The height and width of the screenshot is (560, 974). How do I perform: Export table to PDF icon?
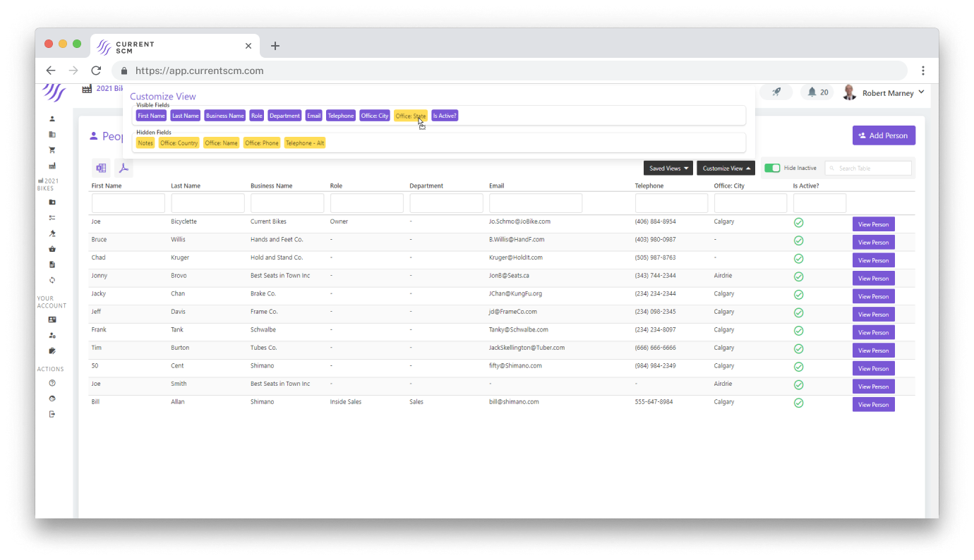(x=124, y=168)
